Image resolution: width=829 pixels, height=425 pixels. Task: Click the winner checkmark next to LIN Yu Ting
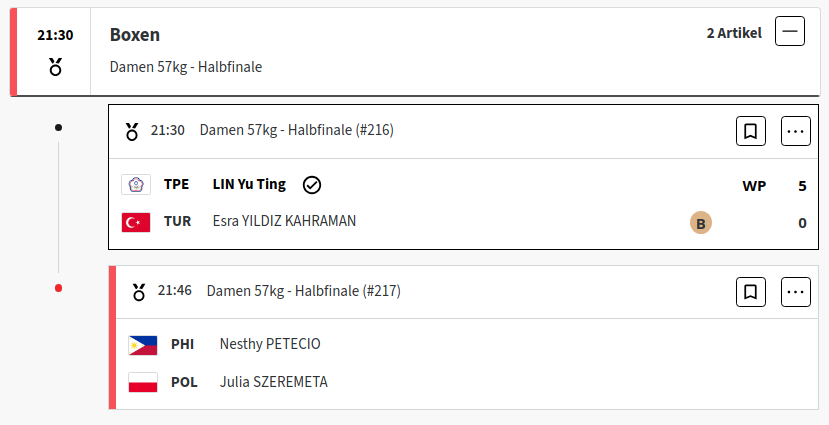point(312,185)
